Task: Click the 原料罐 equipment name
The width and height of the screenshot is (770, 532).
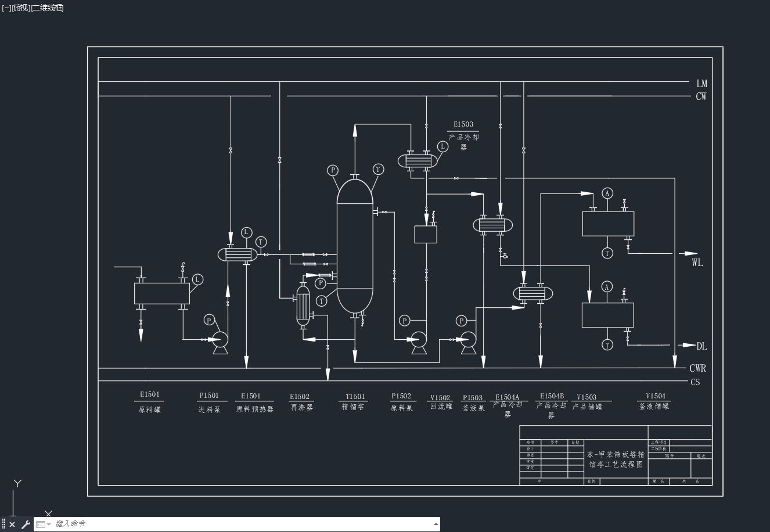Action: pyautogui.click(x=150, y=409)
